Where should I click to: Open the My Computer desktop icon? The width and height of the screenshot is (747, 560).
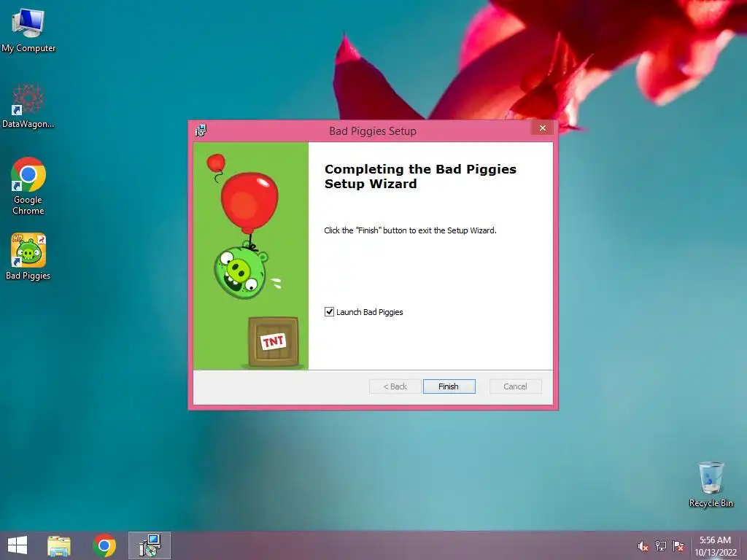point(28,30)
